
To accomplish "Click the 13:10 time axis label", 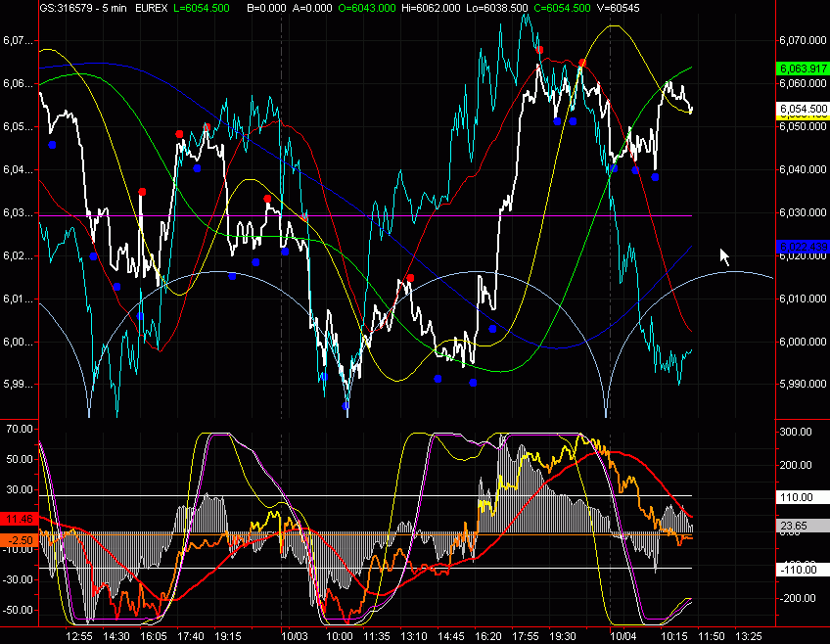I will tap(414, 636).
